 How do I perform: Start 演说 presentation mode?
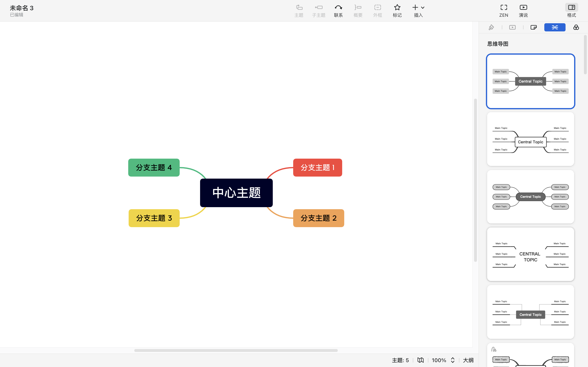[523, 10]
